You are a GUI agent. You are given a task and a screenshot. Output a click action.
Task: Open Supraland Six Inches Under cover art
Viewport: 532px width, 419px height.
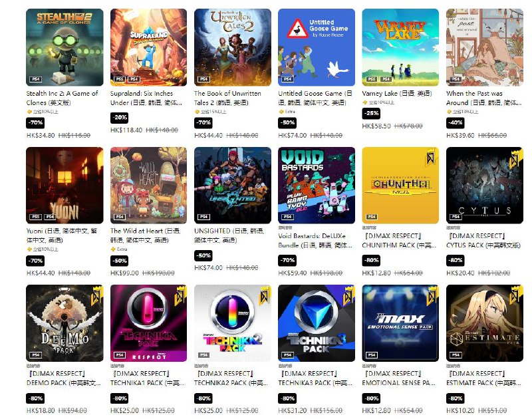tap(148, 47)
